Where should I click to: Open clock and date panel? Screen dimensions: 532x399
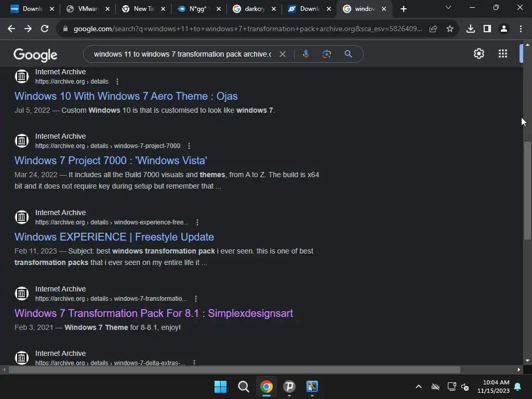point(494,387)
